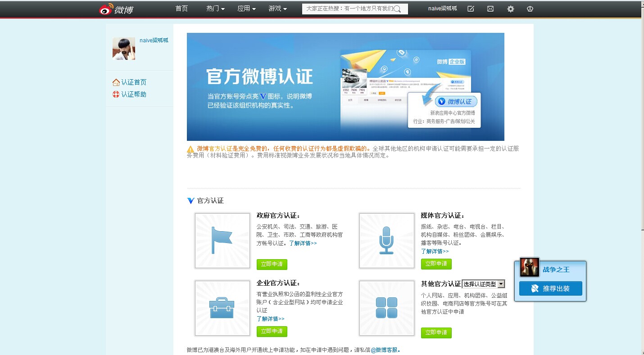Image resolution: width=644 pixels, height=355 pixels.
Task: Open the compose post pencil icon
Action: [471, 9]
